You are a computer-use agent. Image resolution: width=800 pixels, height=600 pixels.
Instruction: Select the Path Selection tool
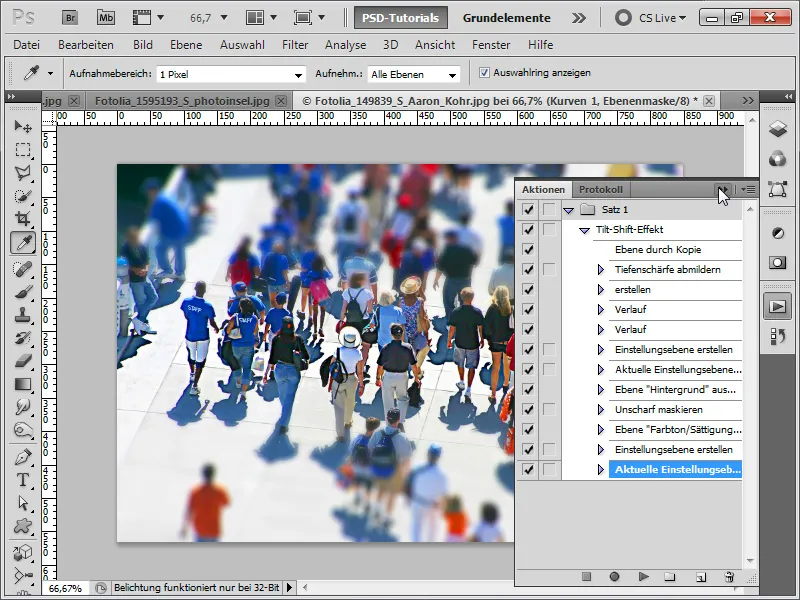click(23, 504)
